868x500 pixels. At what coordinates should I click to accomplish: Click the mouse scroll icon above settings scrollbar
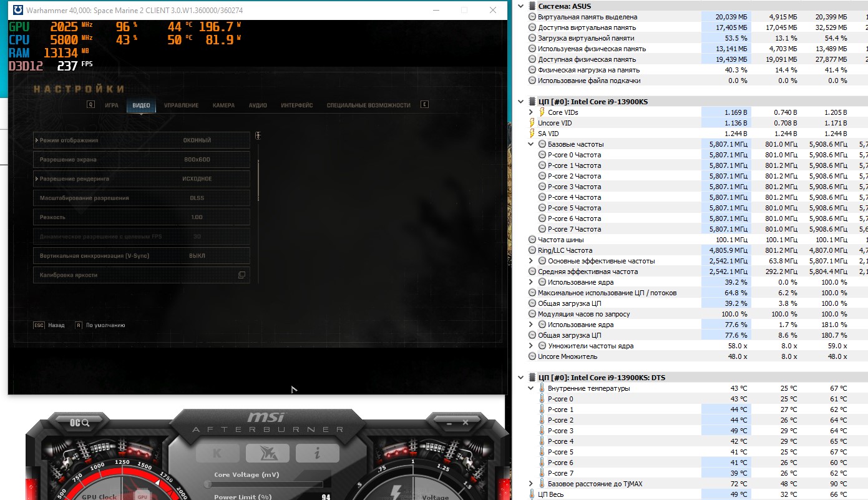[258, 135]
